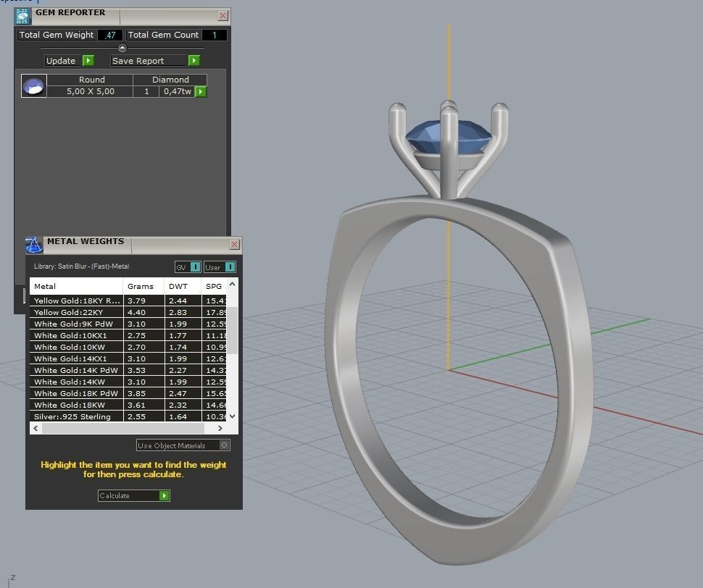Sort by DWT column header

point(183,286)
